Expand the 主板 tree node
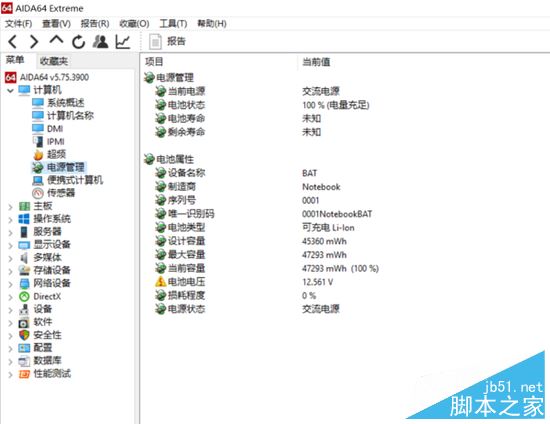Image resolution: width=550 pixels, height=424 pixels. coord(10,207)
